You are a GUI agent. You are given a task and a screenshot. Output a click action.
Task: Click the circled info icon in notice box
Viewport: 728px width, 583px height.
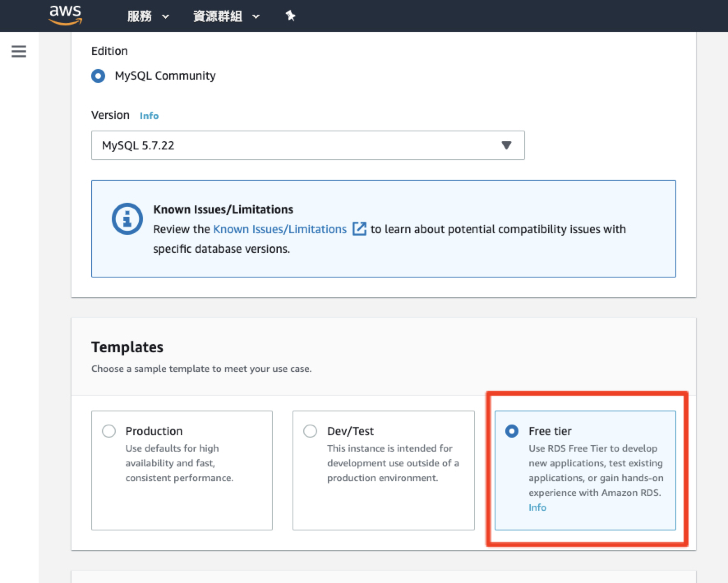[x=127, y=219]
